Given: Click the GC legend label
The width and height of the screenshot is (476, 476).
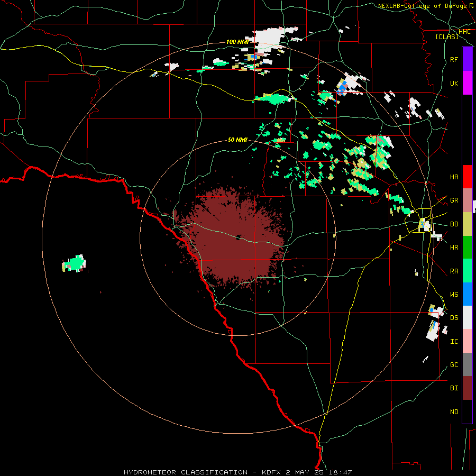Looking at the screenshot, I should point(454,365).
